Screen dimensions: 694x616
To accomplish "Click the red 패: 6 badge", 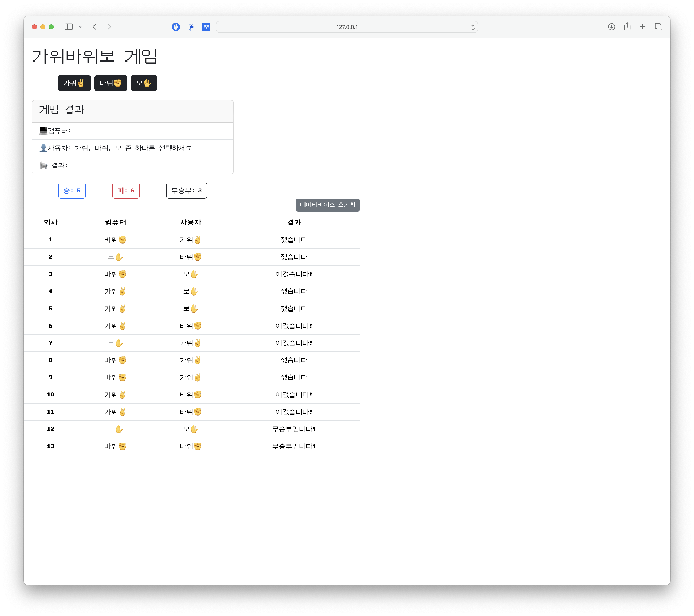I will pyautogui.click(x=126, y=191).
